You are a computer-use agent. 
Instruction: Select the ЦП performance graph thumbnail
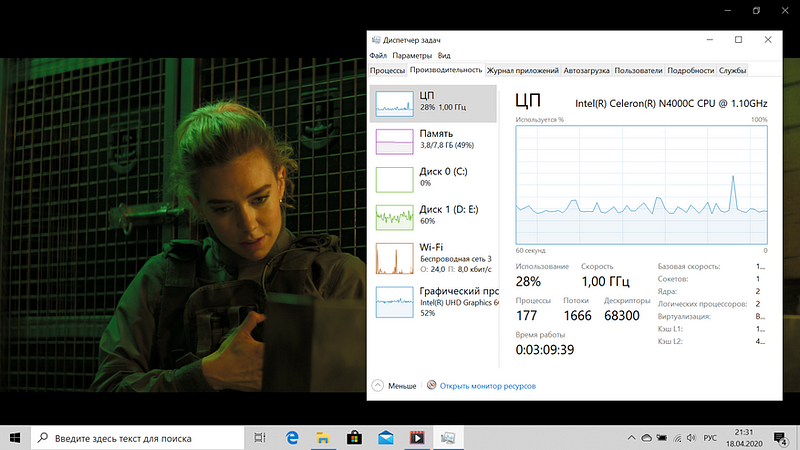point(394,104)
